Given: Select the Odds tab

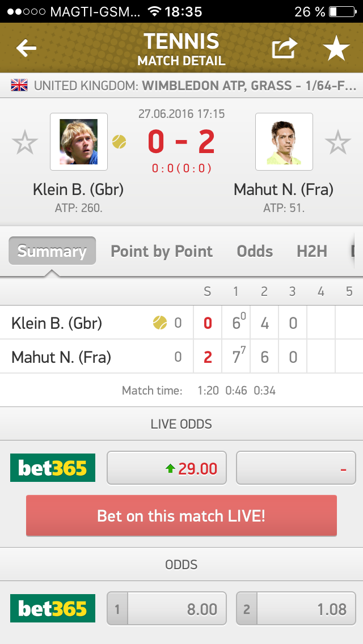Looking at the screenshot, I should coord(255,251).
